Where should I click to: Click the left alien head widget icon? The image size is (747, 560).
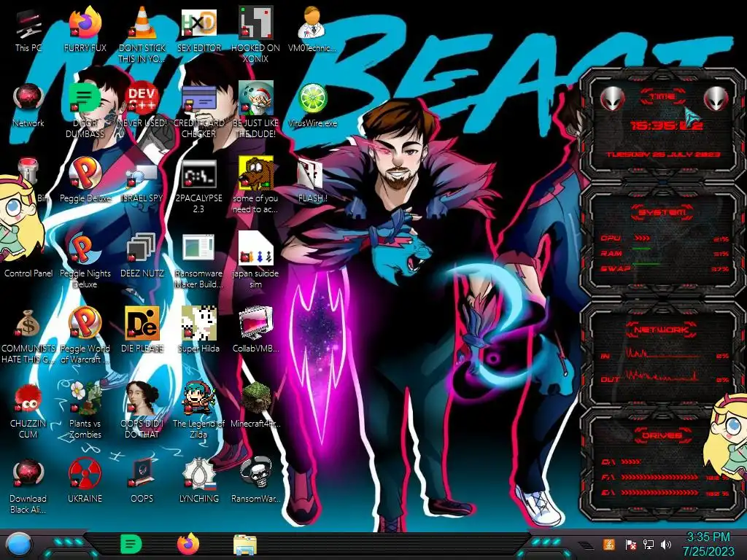[x=612, y=99]
